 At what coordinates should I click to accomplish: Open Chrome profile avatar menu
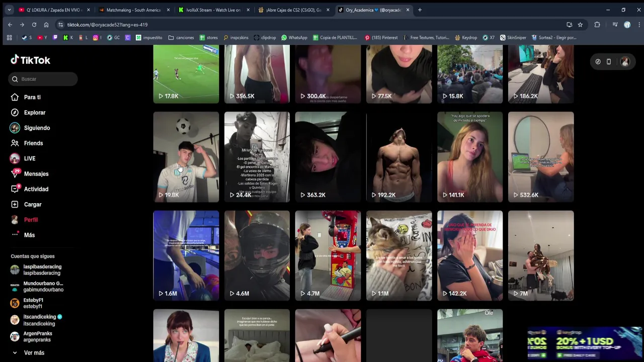[627, 25]
